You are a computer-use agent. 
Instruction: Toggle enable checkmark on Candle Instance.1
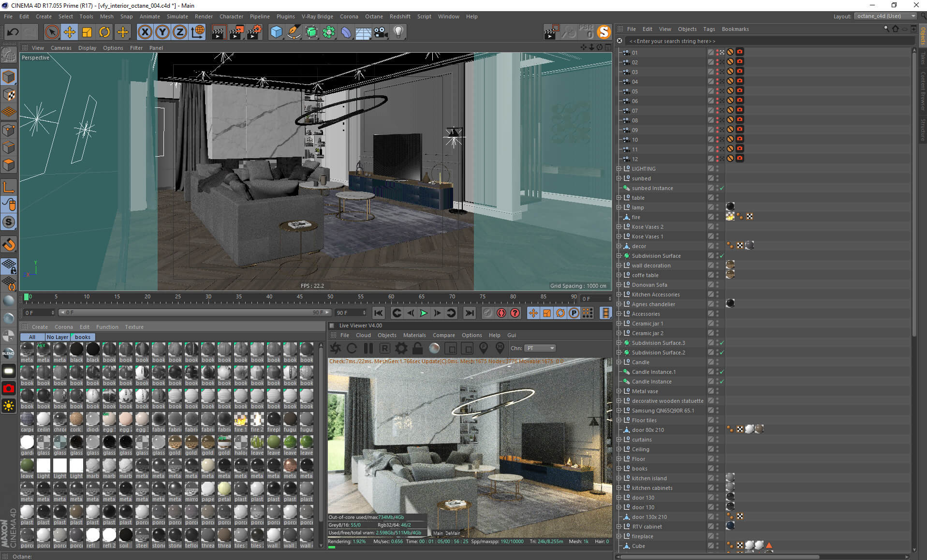721,372
